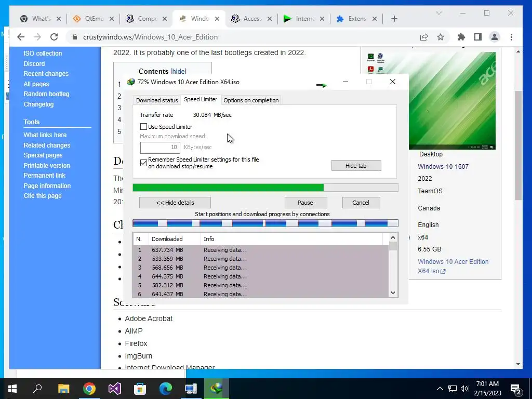Click the maximum download speed field
Viewport: 532px width, 399px height.
pos(160,147)
